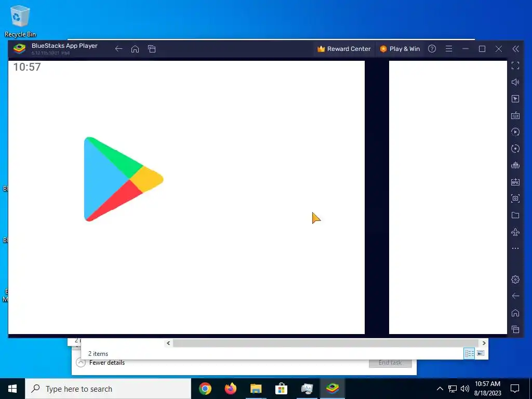Open Chrome from the taskbar

205,389
